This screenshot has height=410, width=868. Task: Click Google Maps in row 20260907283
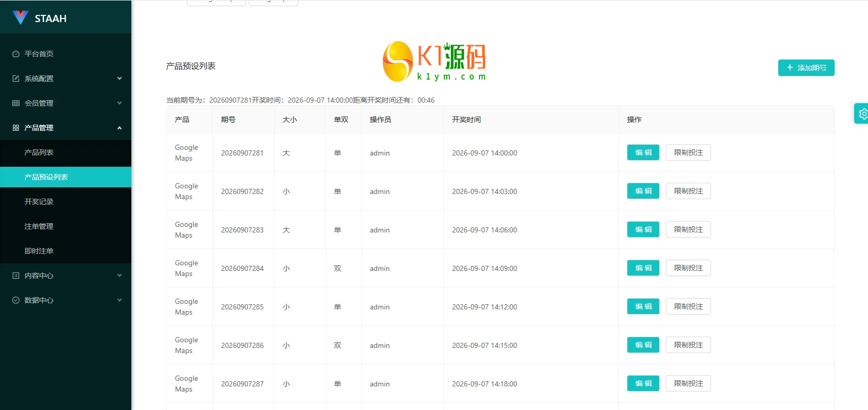pyautogui.click(x=186, y=230)
